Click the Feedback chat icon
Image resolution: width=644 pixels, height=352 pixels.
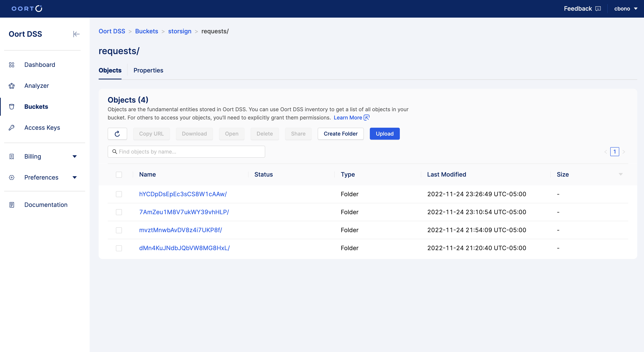[598, 9]
